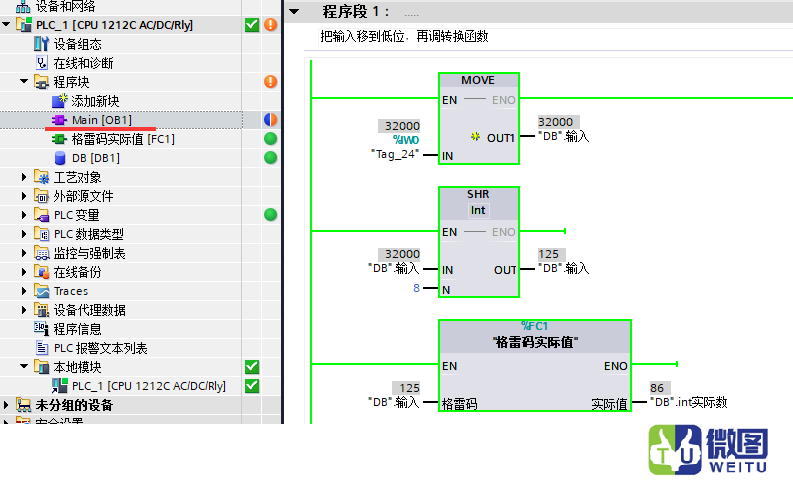Click the 格雷码实际值 [FC1] block icon

point(59,139)
